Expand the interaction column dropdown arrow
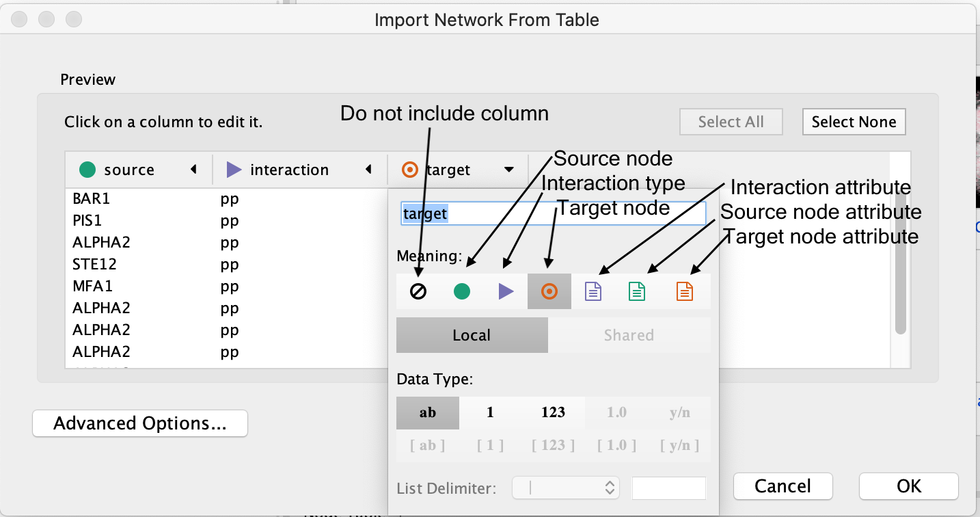 368,170
